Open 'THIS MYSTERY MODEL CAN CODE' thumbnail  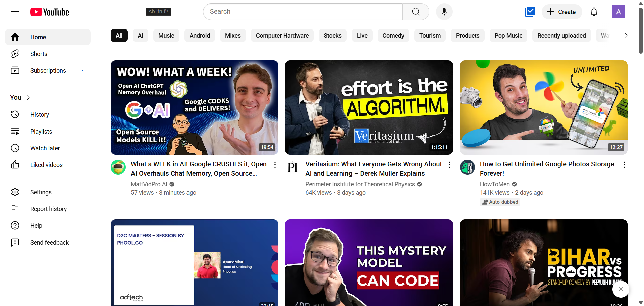coord(369,263)
